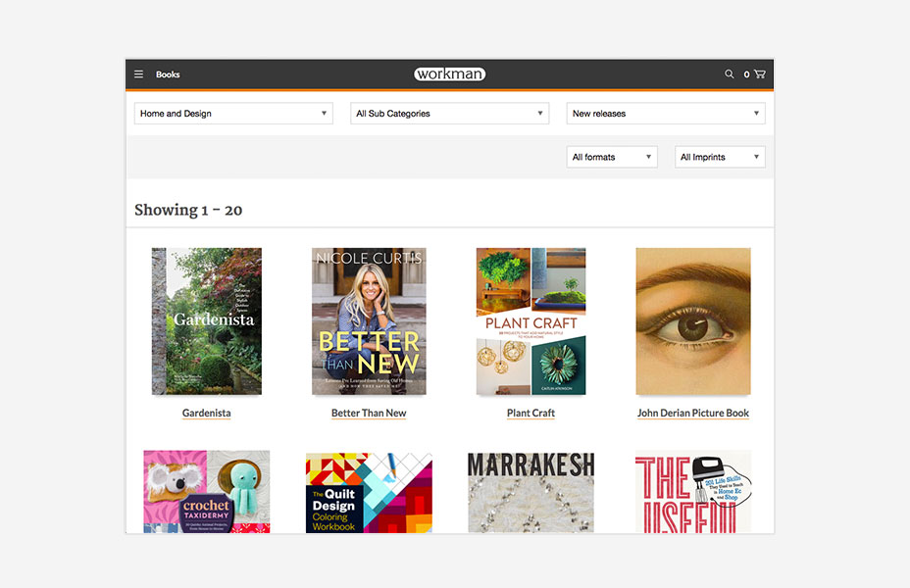Open the shopping cart icon
This screenshot has height=588, width=910.
point(760,74)
